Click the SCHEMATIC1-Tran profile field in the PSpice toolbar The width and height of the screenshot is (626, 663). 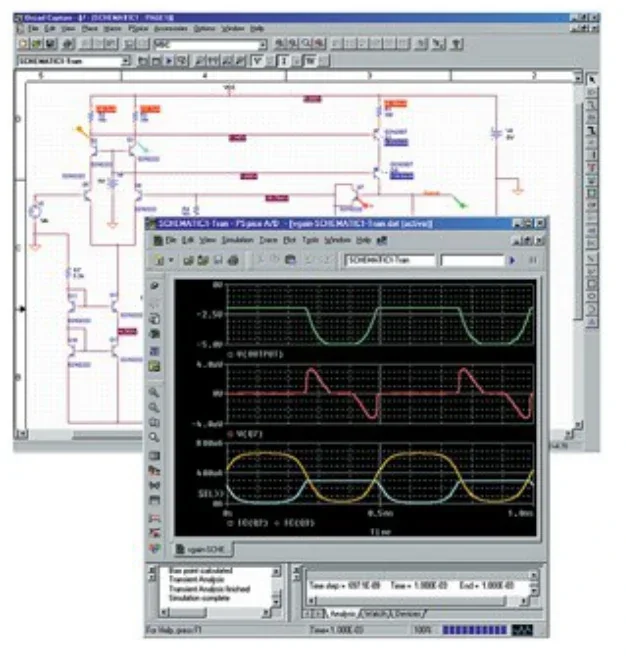pos(390,260)
